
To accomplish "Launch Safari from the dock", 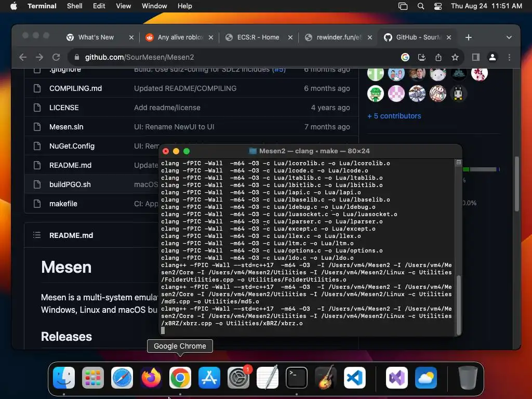I will [x=122, y=378].
